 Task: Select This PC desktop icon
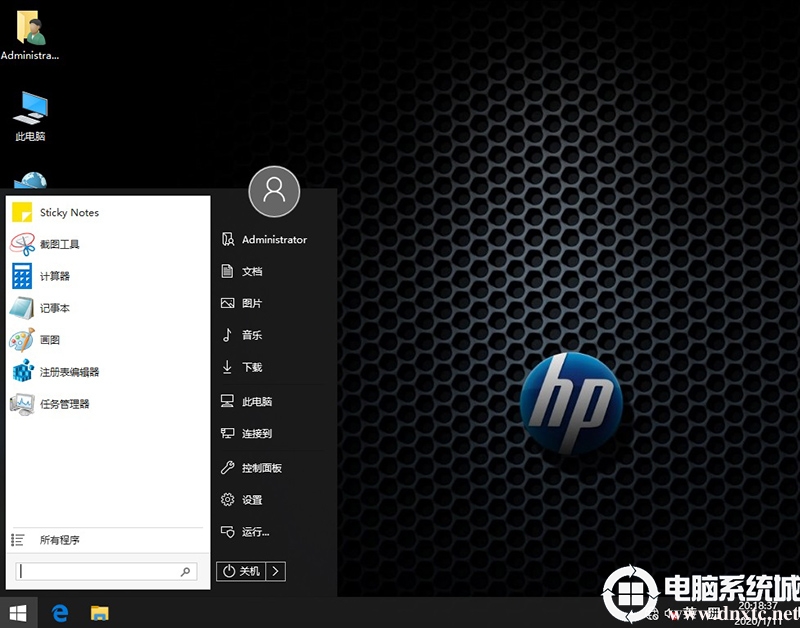[31, 116]
